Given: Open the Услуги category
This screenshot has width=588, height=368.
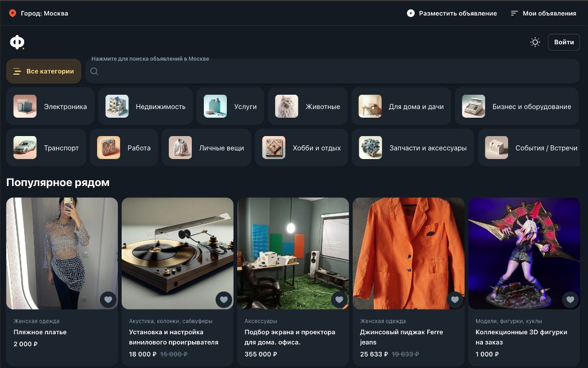Looking at the screenshot, I should (230, 106).
